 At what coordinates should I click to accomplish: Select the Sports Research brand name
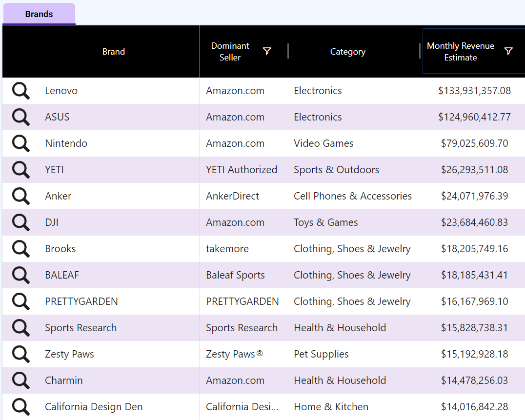(81, 328)
